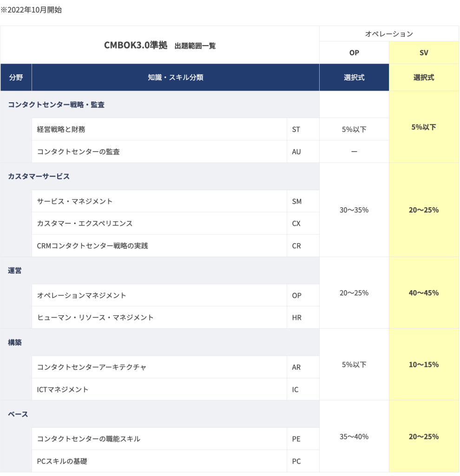
Task: Select CRMコンタクトセンター戦略の実践 row
Action: [92, 245]
